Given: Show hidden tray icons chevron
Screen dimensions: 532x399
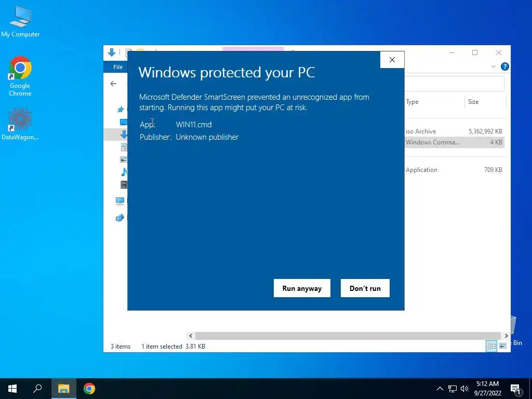Looking at the screenshot, I should (x=440, y=389).
